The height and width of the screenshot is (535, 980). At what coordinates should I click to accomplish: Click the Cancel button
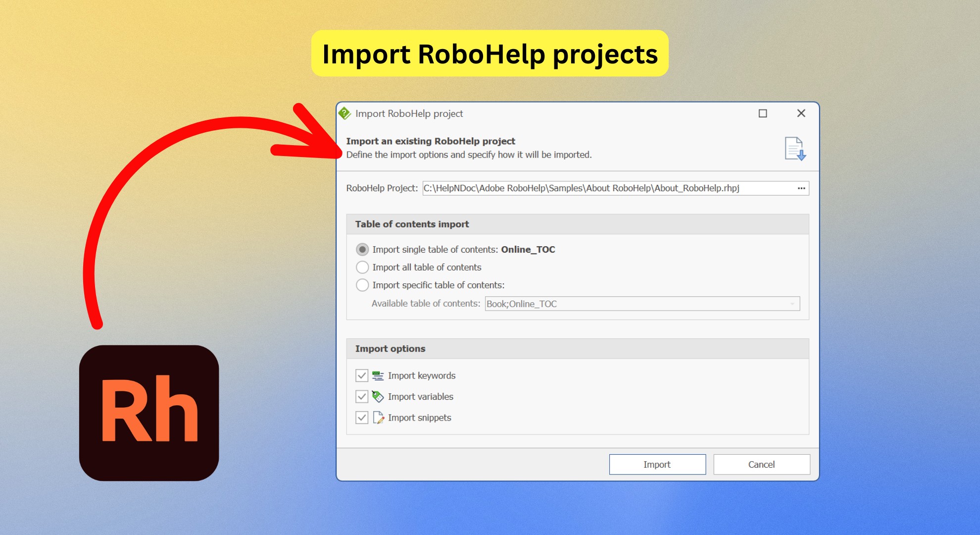(761, 464)
